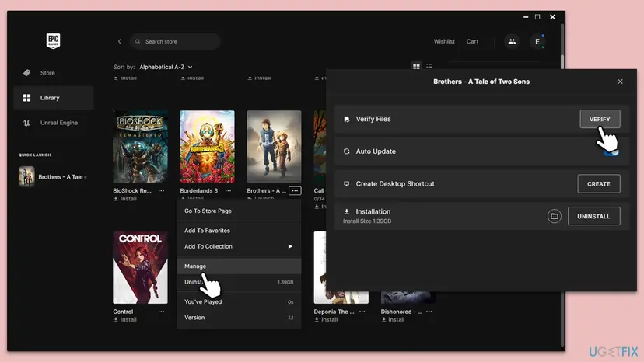This screenshot has width=644, height=362.
Task: Select Manage in context menu
Action: tap(239, 266)
